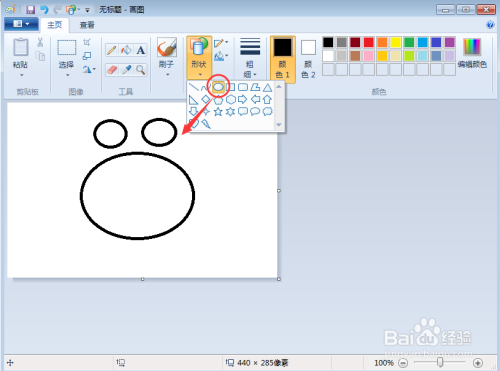This screenshot has height=371, width=500.
Task: Choose the black color swatch
Action: [328, 42]
